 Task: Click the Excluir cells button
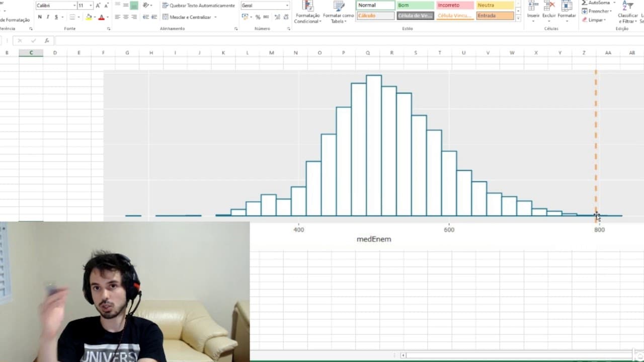[x=549, y=12]
